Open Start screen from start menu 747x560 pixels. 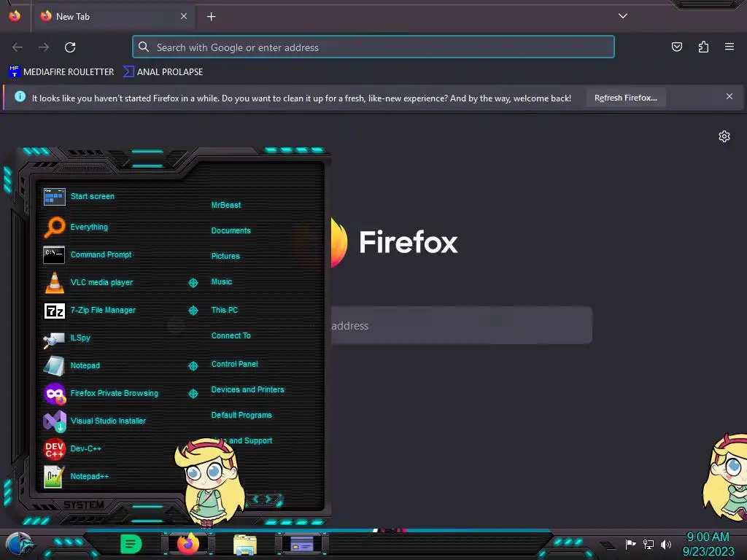point(93,196)
